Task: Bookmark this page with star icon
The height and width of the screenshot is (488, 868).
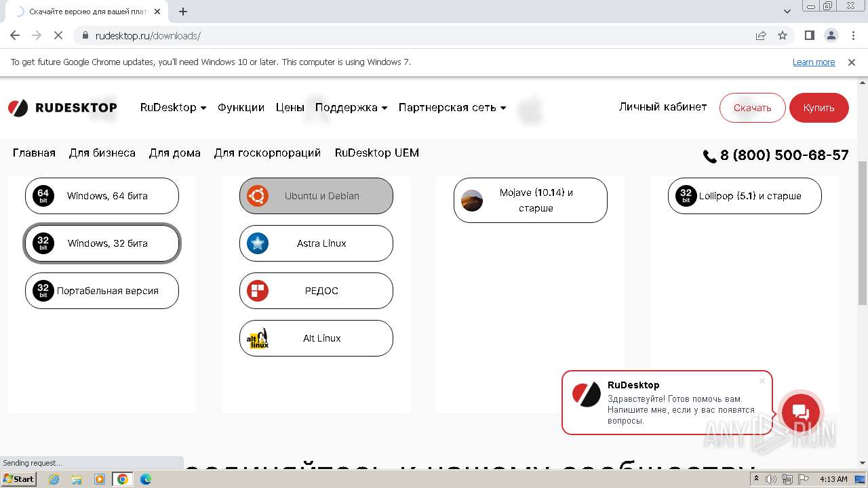Action: click(x=783, y=35)
